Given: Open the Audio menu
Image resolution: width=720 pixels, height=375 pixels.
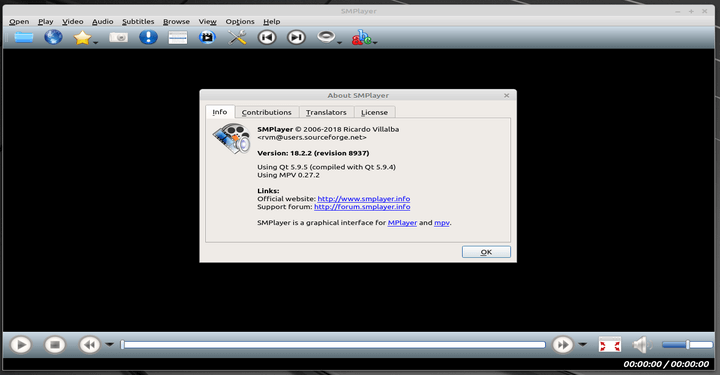Looking at the screenshot, I should click(102, 22).
